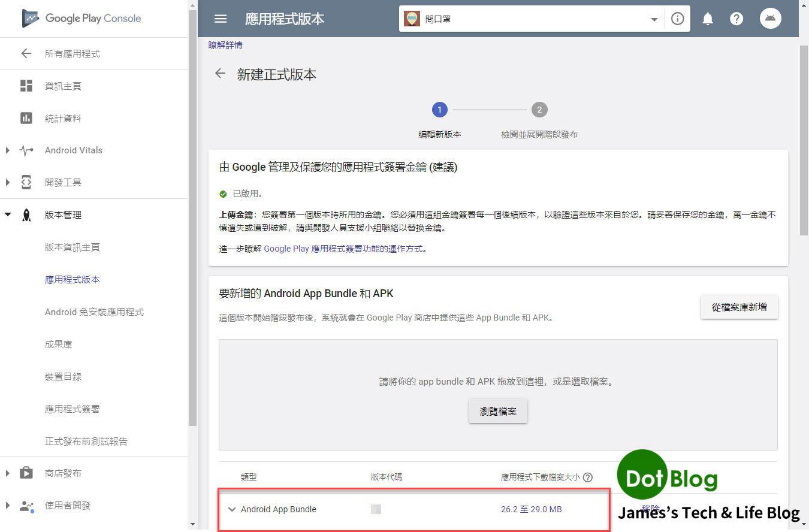Click the 商店發布 store icon
The image size is (809, 532).
coord(26,473)
